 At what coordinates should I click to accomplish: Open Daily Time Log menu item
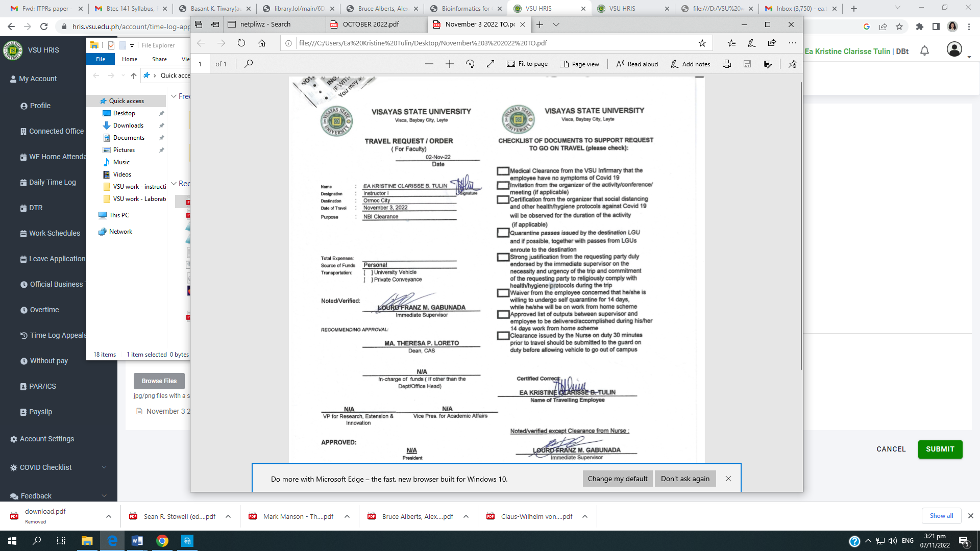tap(52, 182)
